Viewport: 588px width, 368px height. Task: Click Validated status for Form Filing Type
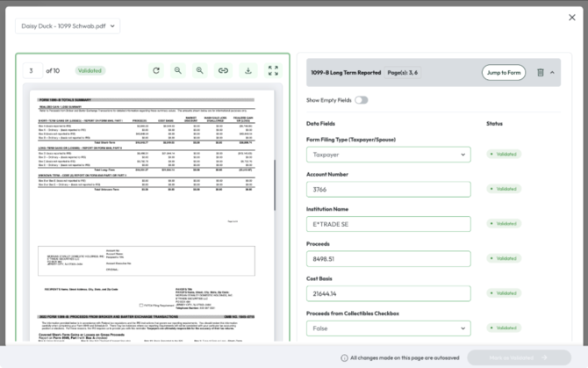(504, 155)
